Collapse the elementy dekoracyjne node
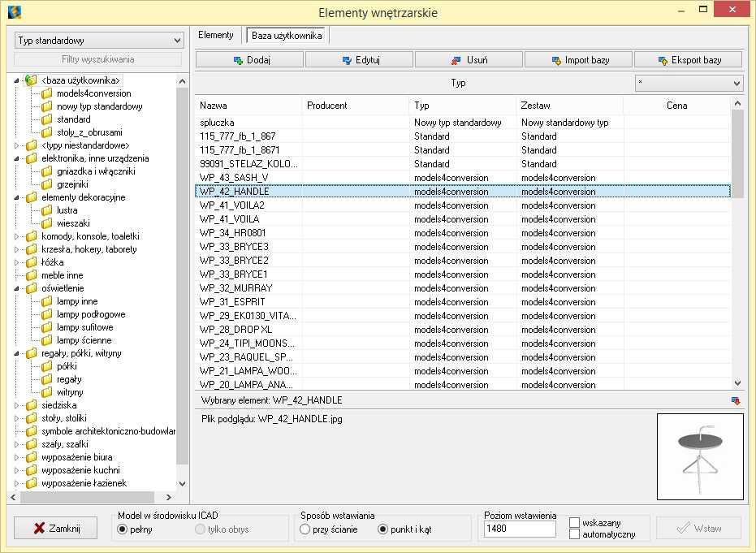756x553 pixels. click(16, 197)
